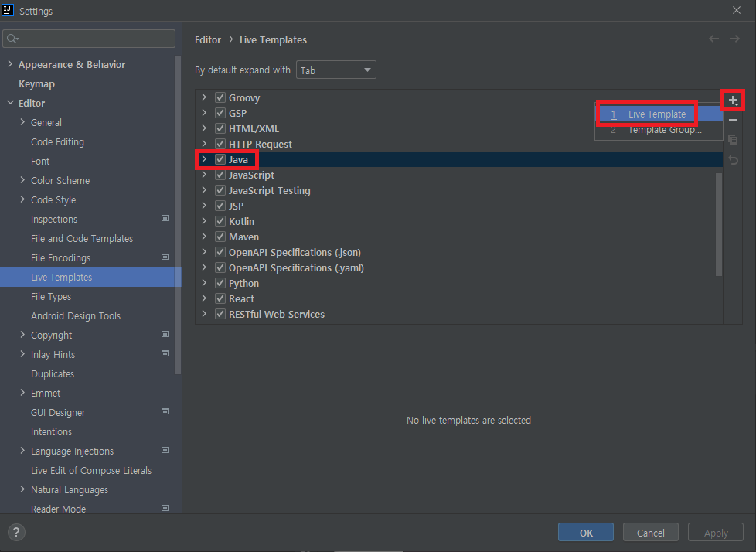Toggle the Java group checkbox

(x=220, y=159)
